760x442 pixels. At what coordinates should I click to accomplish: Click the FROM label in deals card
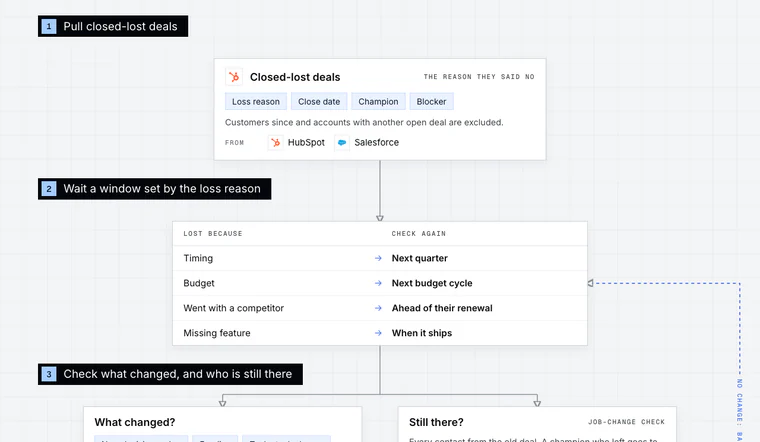(235, 143)
